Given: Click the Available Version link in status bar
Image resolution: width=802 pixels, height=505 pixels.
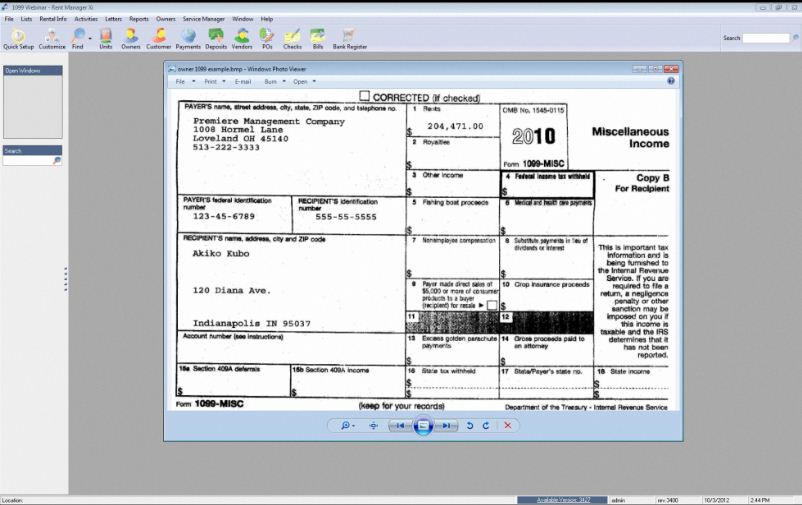Looking at the screenshot, I should [563, 500].
